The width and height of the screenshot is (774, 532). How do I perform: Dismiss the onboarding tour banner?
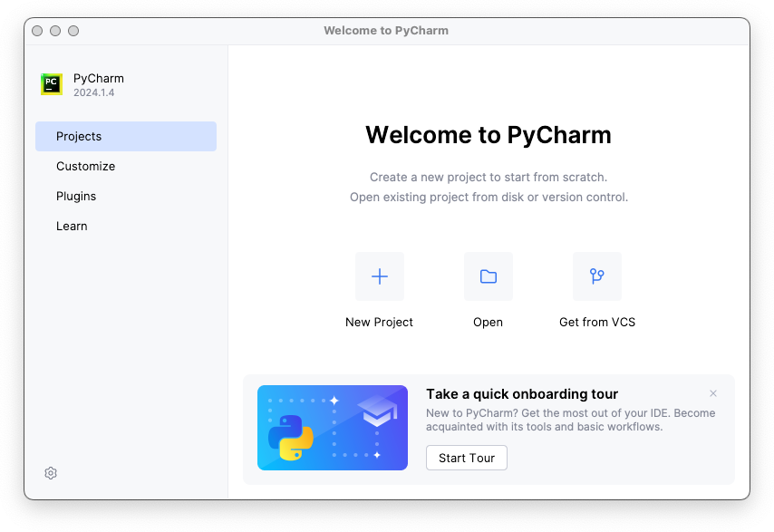pos(713,393)
